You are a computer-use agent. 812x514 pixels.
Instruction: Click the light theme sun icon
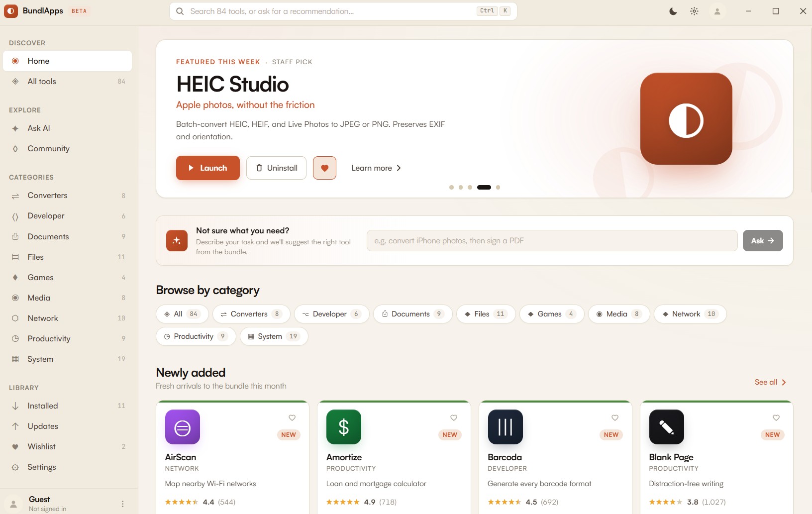coord(694,11)
